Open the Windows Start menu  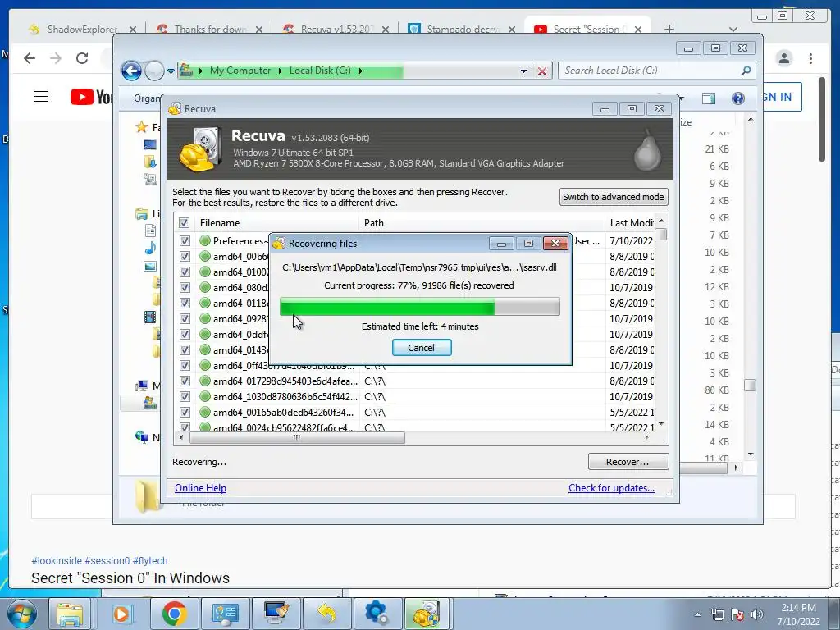[21, 614]
